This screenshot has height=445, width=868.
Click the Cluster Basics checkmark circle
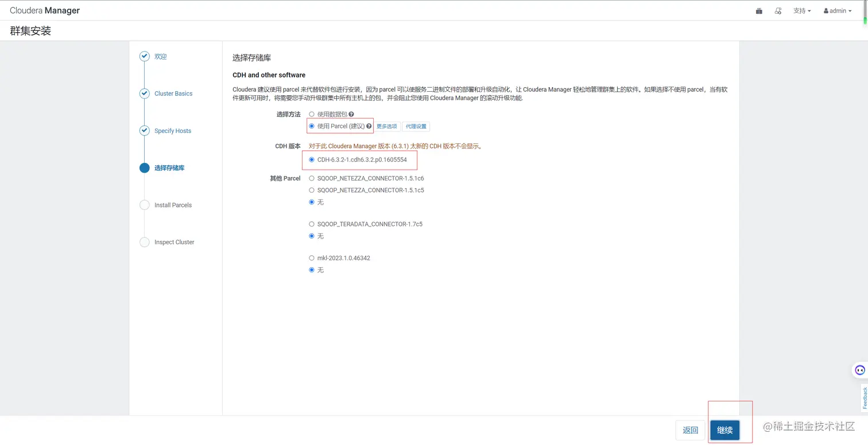145,93
